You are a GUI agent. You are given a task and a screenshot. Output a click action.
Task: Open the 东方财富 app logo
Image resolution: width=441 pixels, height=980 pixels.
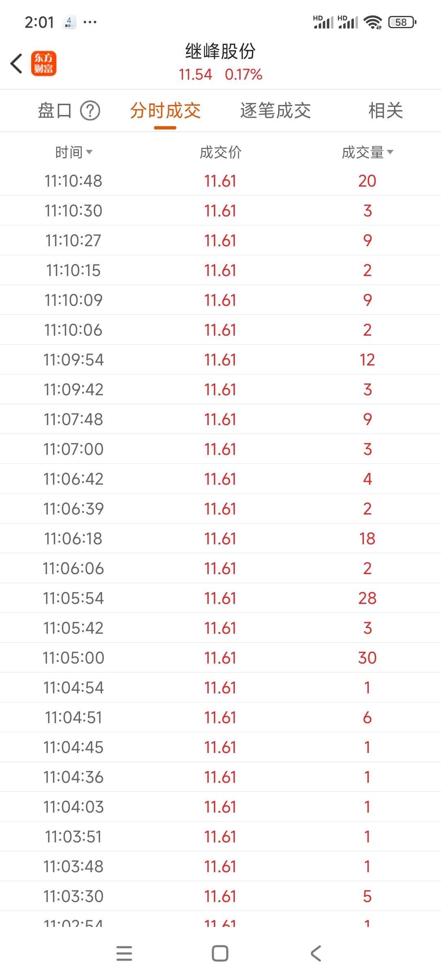tap(44, 64)
